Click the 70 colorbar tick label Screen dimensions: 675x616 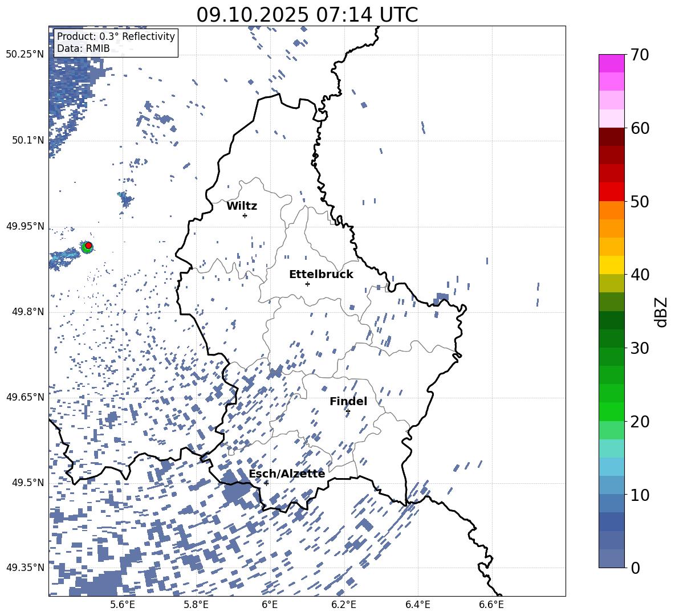[x=640, y=55]
